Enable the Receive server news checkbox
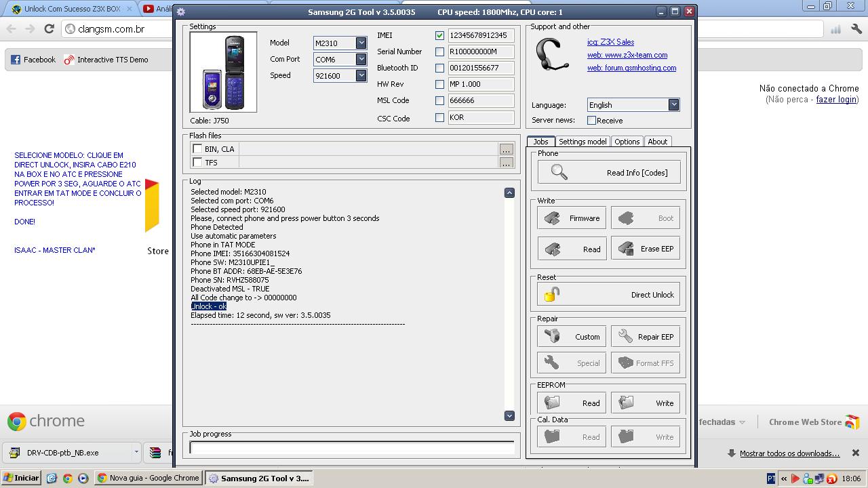The image size is (868, 488). click(x=591, y=121)
